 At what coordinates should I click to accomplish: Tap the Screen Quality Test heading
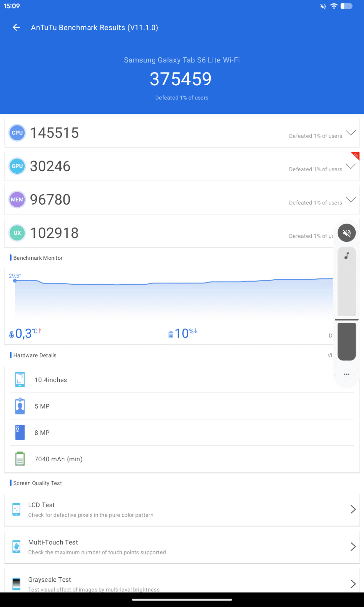37,483
